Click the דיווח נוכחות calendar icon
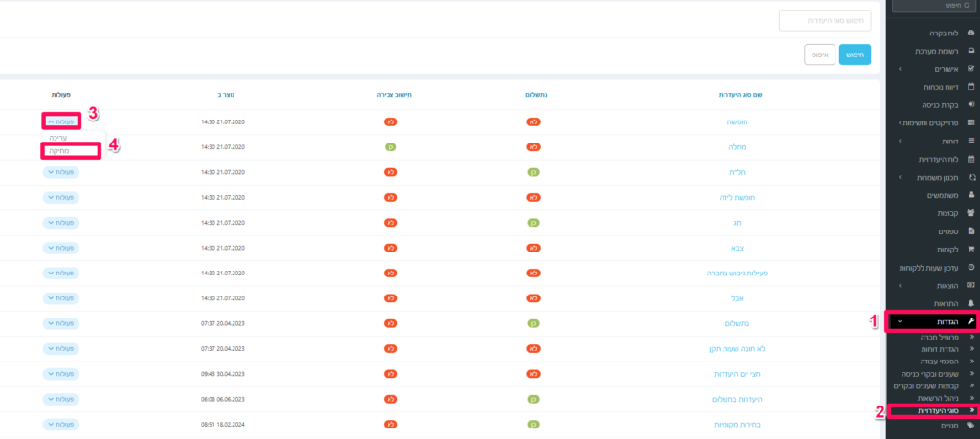The image size is (980, 439). point(971,87)
